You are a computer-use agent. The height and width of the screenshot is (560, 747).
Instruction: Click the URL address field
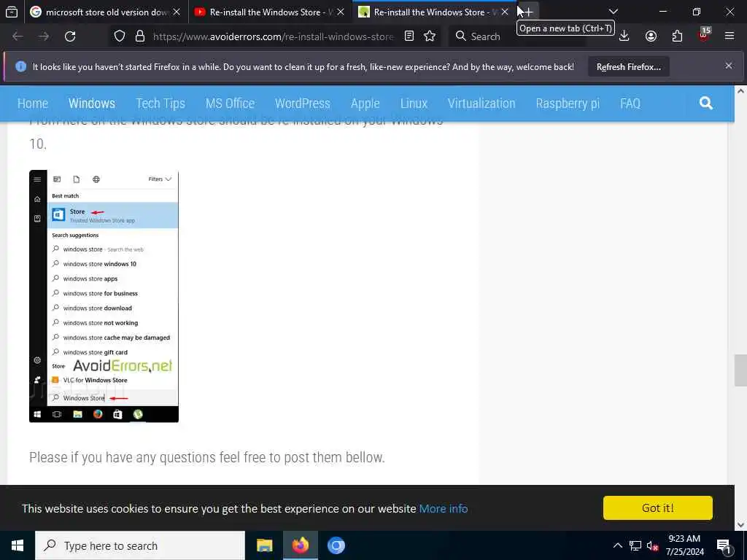[274, 36]
